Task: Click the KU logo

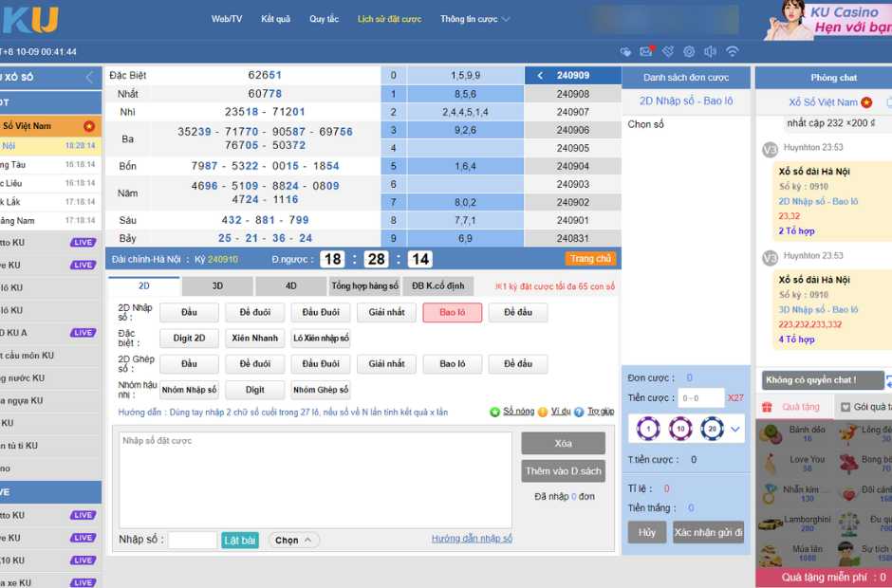Action: (29, 19)
